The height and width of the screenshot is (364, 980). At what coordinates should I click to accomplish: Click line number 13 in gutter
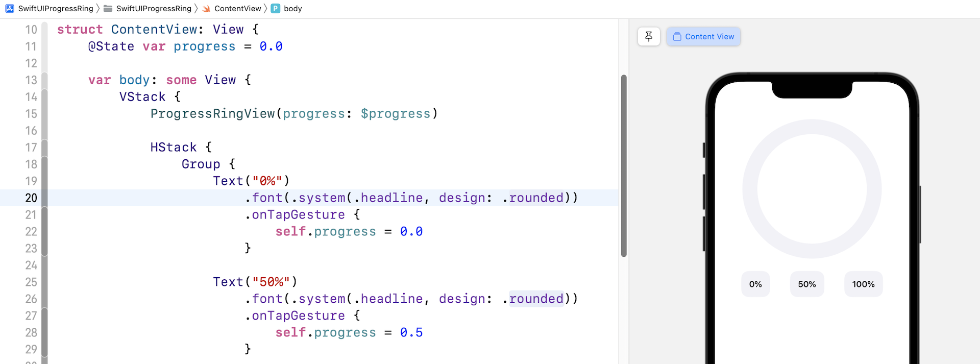(31, 80)
